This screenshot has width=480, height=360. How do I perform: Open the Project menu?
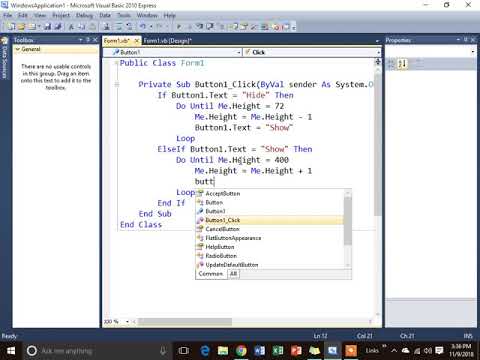point(61,15)
